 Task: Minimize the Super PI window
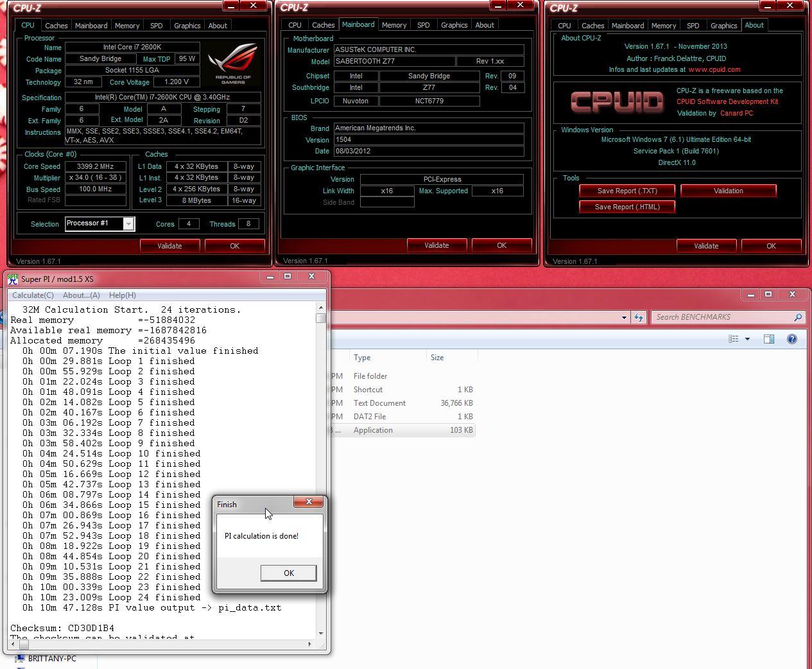click(x=270, y=277)
